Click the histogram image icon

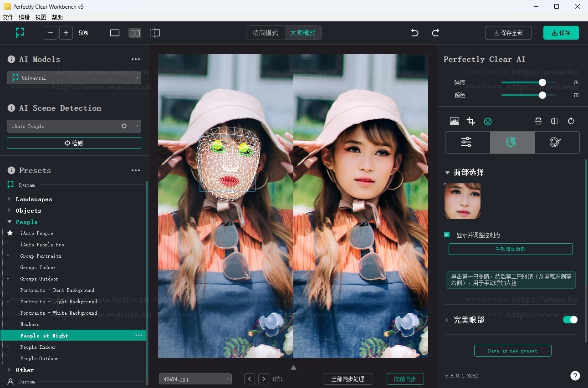click(454, 121)
